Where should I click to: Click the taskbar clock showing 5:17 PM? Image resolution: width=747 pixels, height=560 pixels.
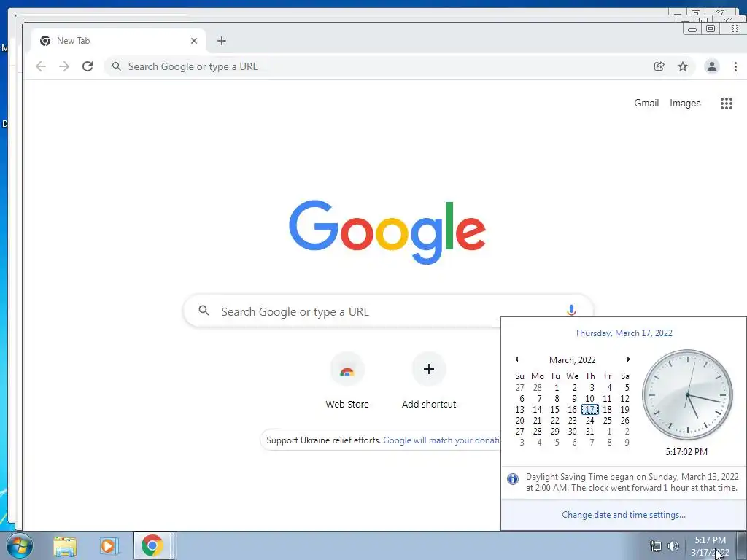coord(710,546)
